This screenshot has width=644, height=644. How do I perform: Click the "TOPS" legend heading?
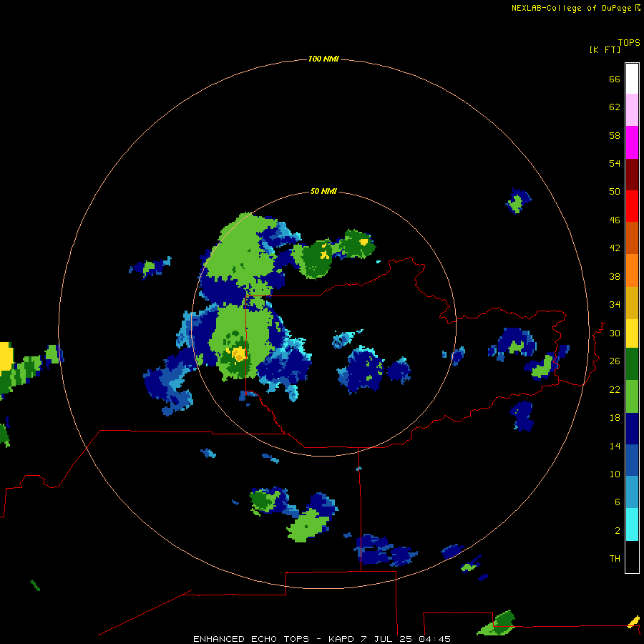pos(629,42)
